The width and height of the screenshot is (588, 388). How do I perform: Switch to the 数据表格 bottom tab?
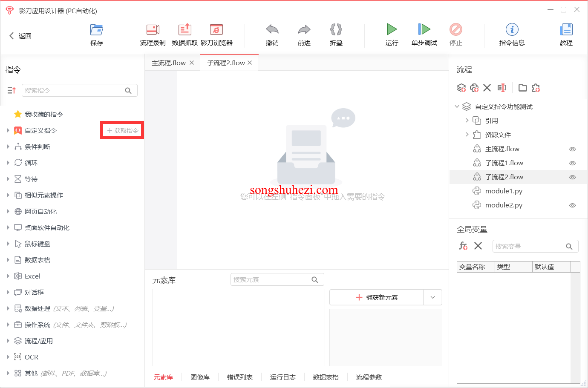tap(326, 377)
